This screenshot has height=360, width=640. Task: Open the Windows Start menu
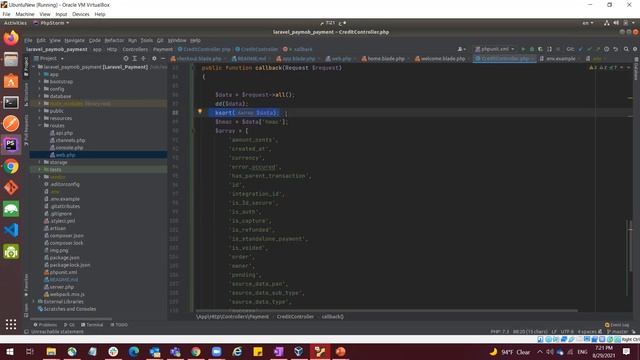(x=9, y=351)
